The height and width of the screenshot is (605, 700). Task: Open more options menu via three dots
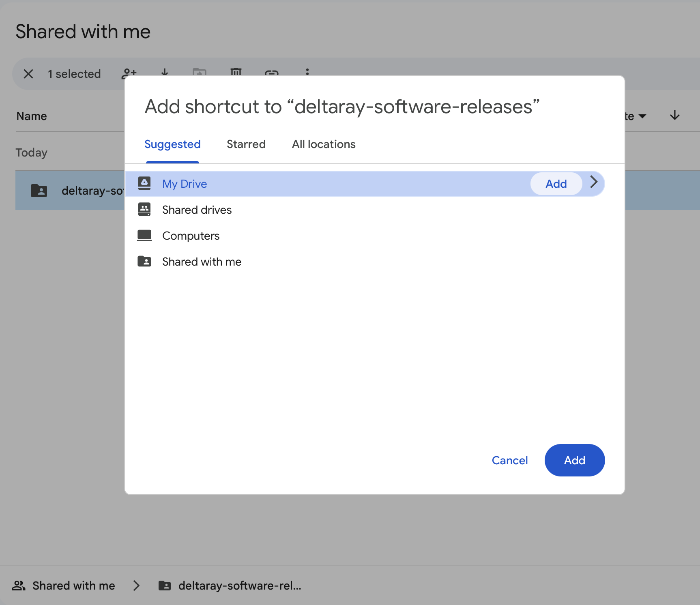point(308,74)
